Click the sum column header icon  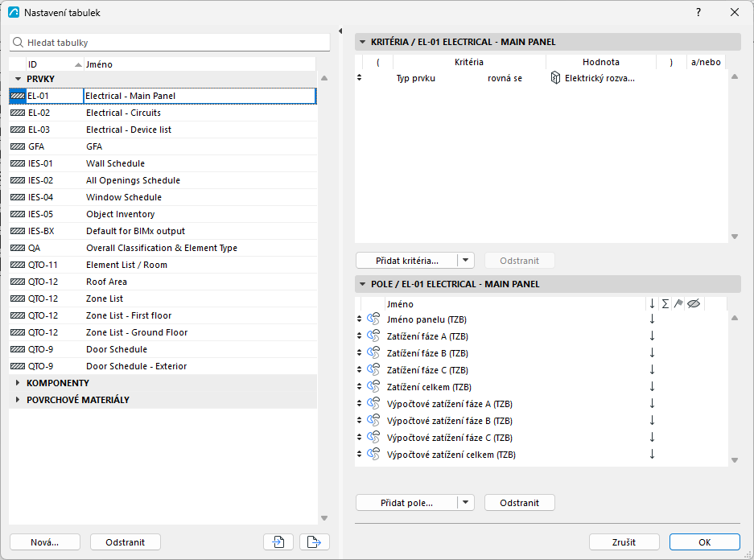(x=665, y=304)
